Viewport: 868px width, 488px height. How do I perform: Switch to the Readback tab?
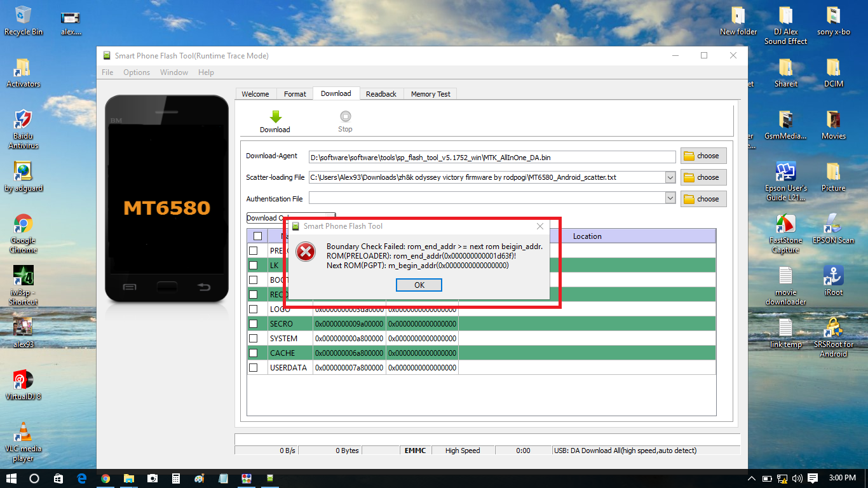381,94
